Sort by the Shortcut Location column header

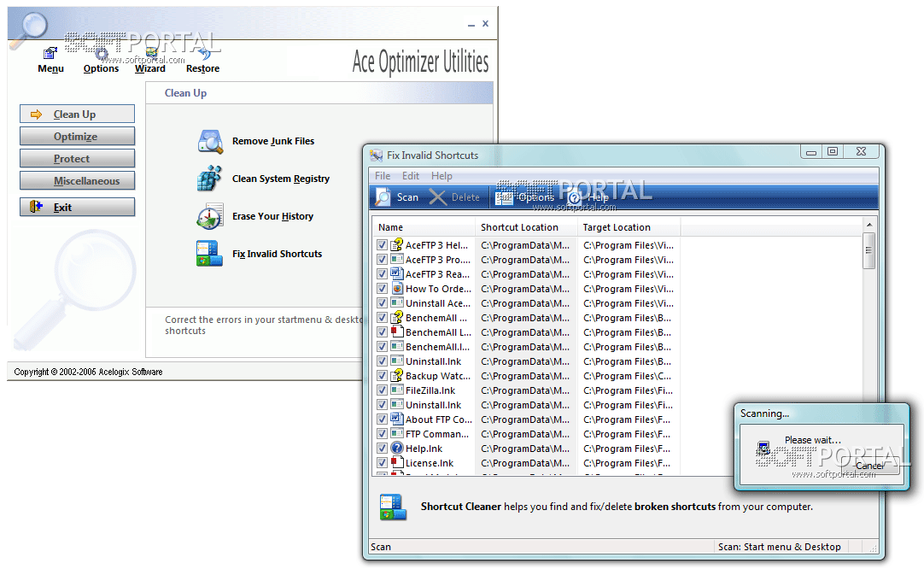(526, 227)
